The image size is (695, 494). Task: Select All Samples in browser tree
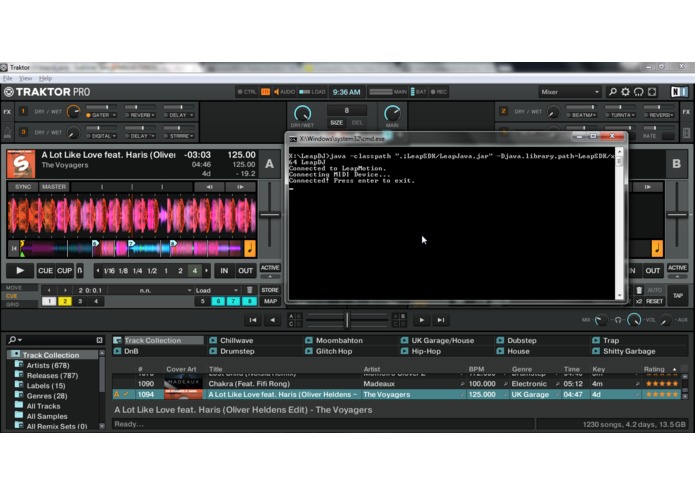[x=47, y=416]
